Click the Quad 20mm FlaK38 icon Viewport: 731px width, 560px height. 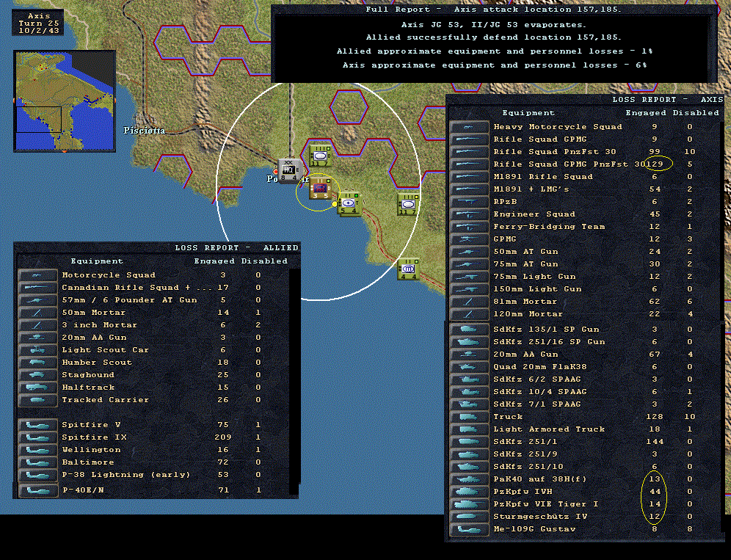point(468,367)
